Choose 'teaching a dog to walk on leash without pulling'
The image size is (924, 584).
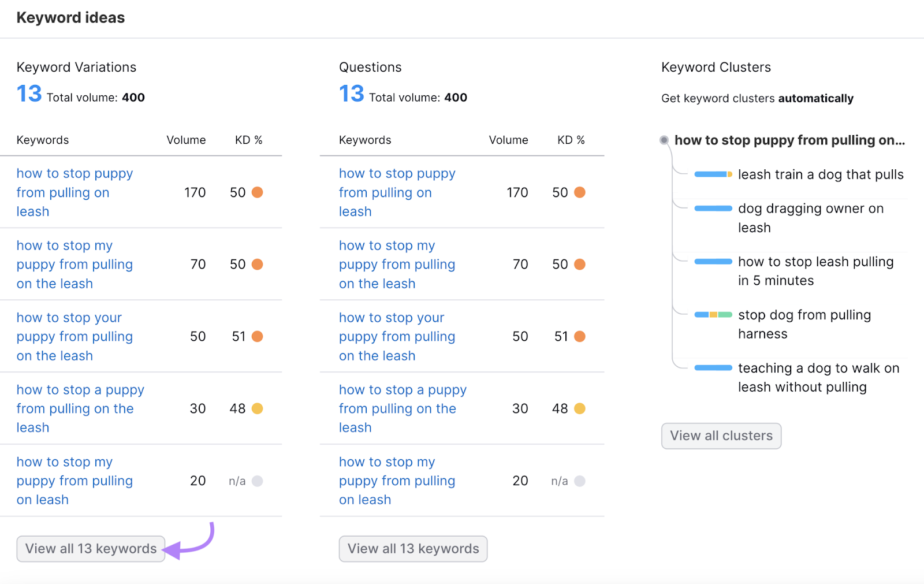pyautogui.click(x=818, y=377)
